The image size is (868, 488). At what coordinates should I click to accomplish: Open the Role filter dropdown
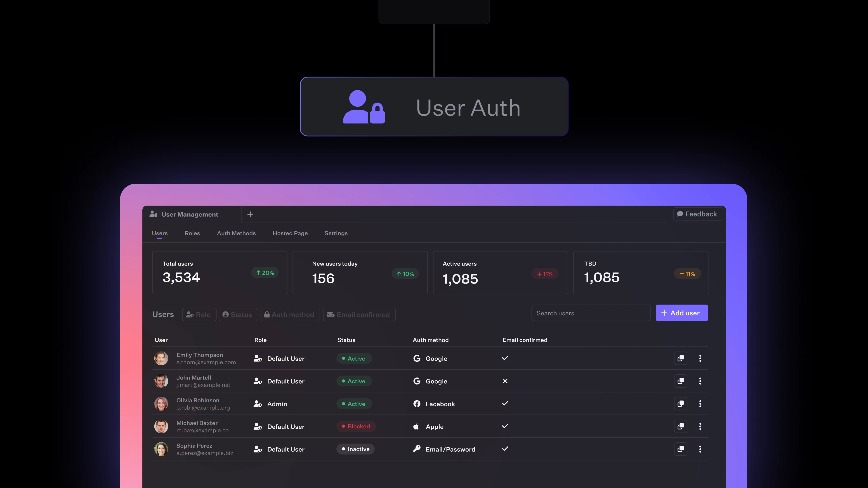[199, 314]
